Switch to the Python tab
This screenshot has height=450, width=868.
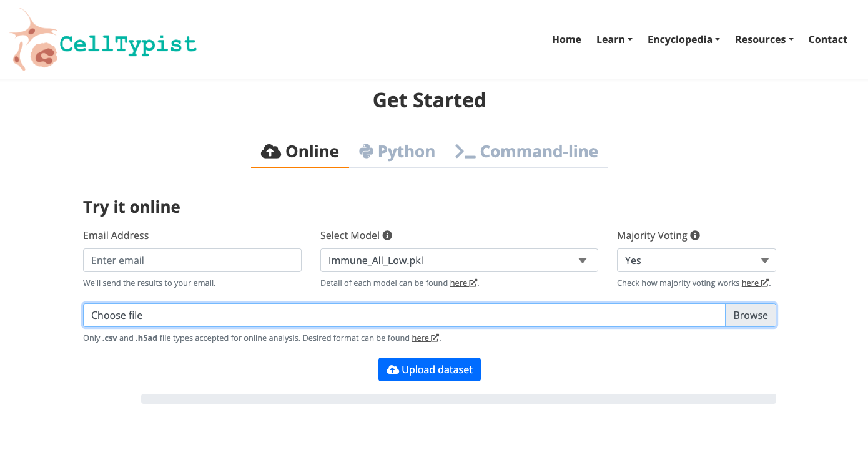pyautogui.click(x=397, y=151)
